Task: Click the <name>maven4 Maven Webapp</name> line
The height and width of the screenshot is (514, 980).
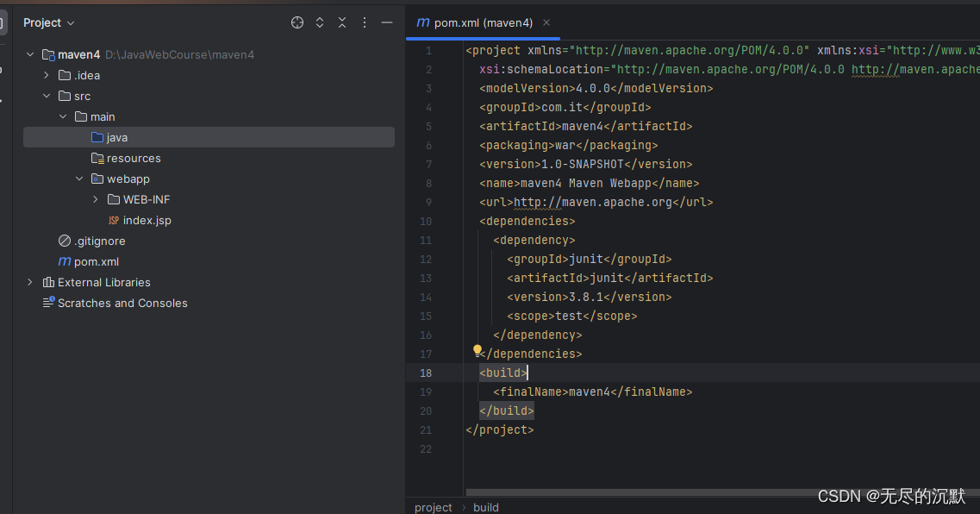Action: pos(590,183)
